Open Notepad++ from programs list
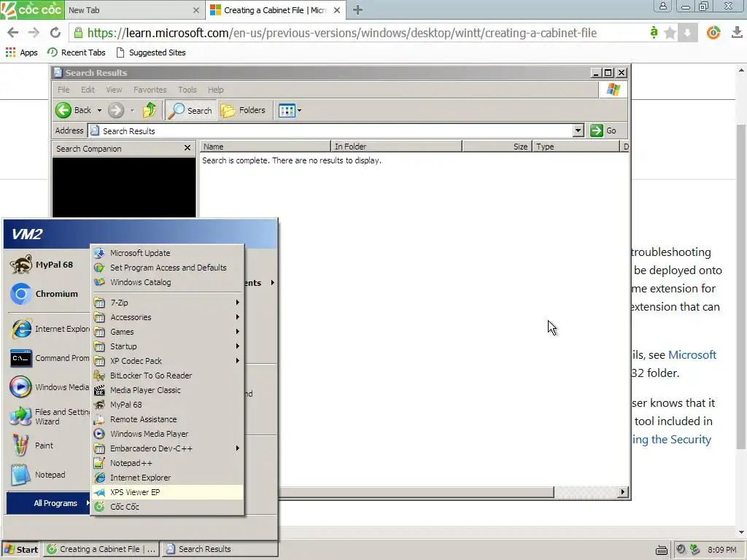The image size is (747, 560). [167, 463]
